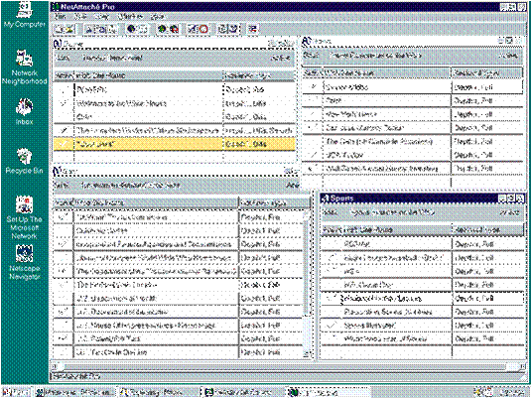Click Retrieval Type cell of Sports Illustrated row

pyautogui.click(x=488, y=325)
